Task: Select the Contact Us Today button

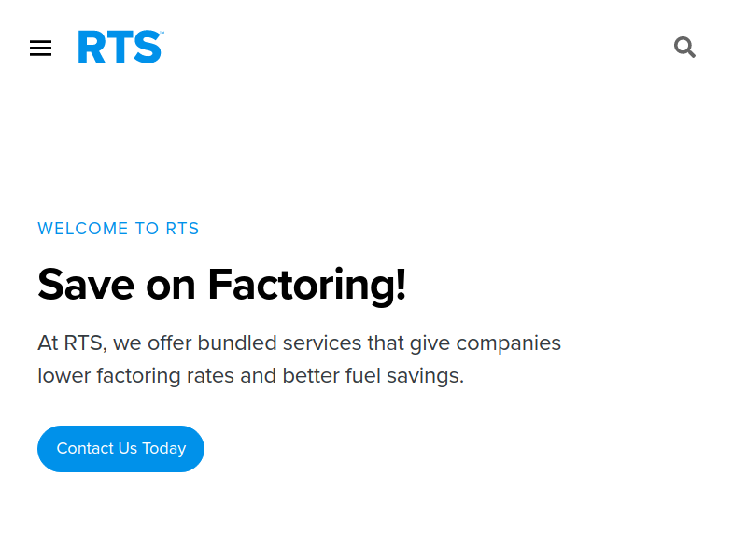Action: point(121,449)
